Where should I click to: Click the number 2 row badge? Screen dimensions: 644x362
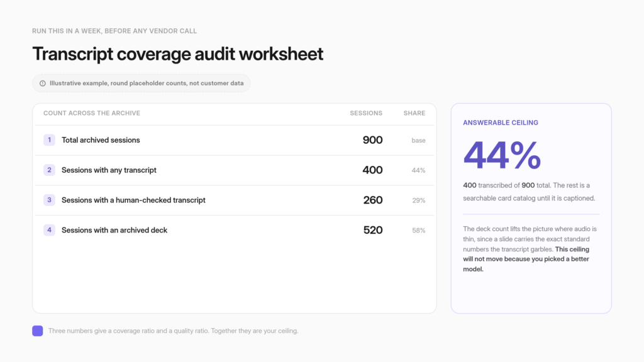49,170
